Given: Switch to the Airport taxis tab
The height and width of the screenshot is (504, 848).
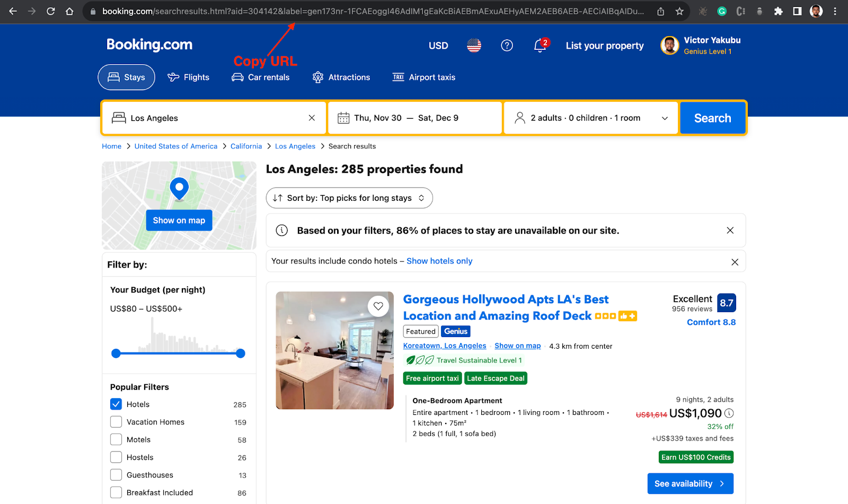Looking at the screenshot, I should 424,77.
